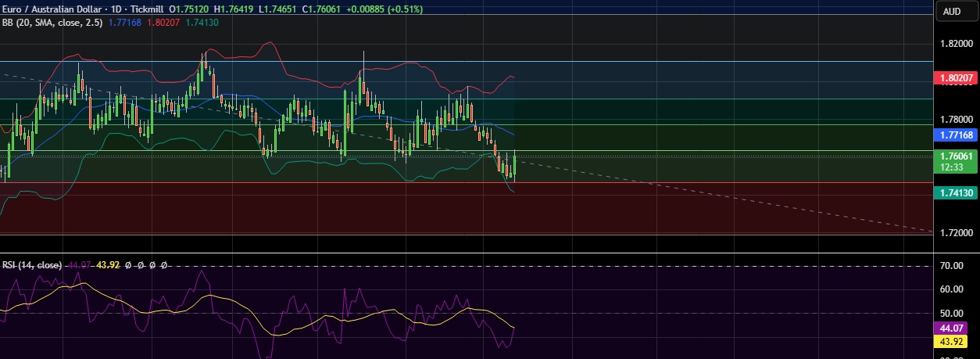Click the teal 1.74130 lower band price label
This screenshot has width=980, height=359.
pos(956,192)
